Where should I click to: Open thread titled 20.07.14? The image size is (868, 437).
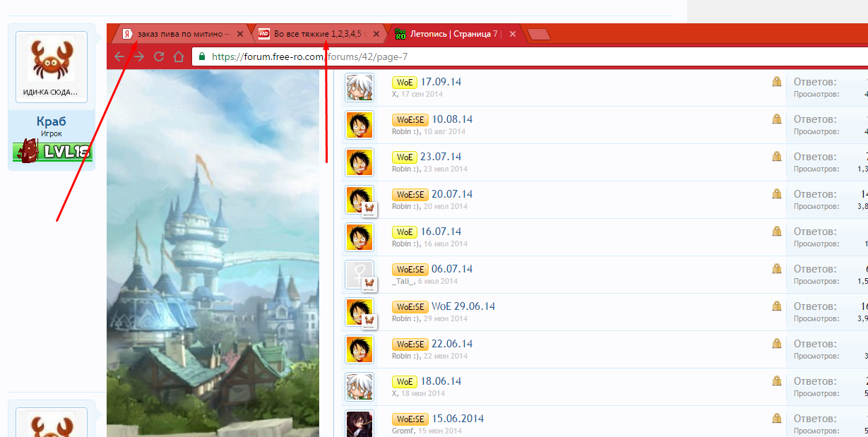[x=453, y=194]
